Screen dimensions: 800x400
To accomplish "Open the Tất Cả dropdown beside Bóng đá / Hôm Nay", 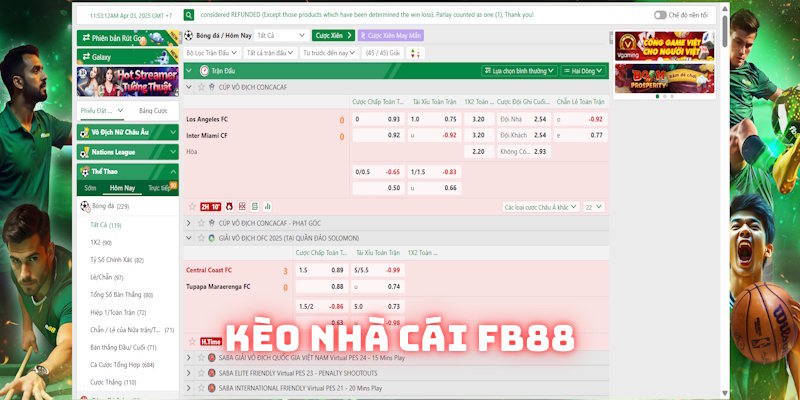I will coord(280,35).
